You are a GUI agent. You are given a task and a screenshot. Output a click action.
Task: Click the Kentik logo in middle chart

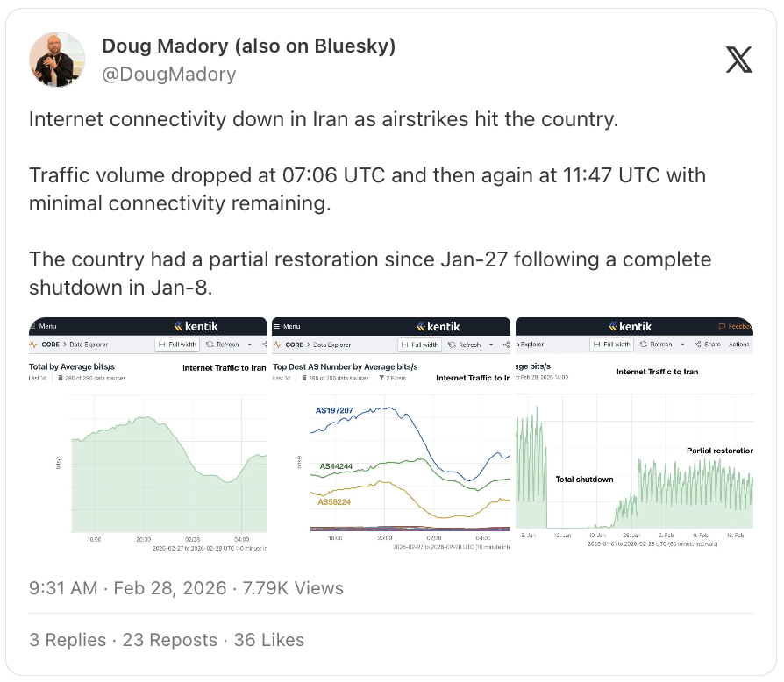click(438, 326)
